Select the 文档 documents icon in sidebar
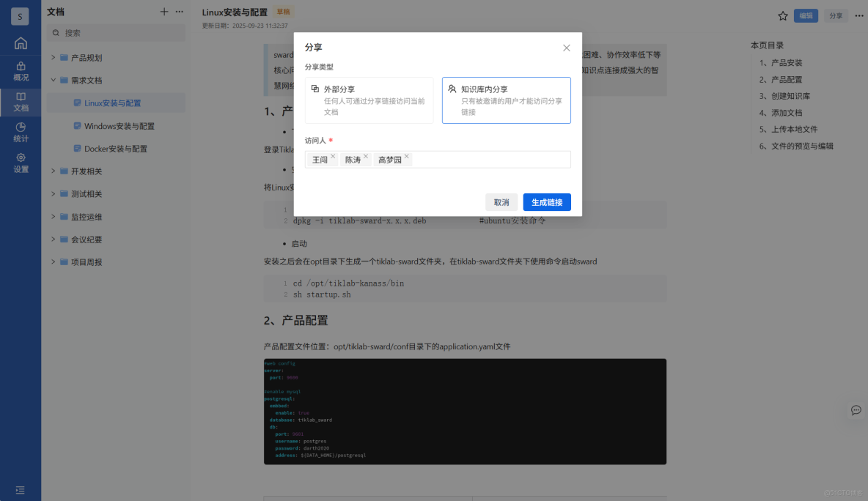868x501 pixels. (20, 103)
